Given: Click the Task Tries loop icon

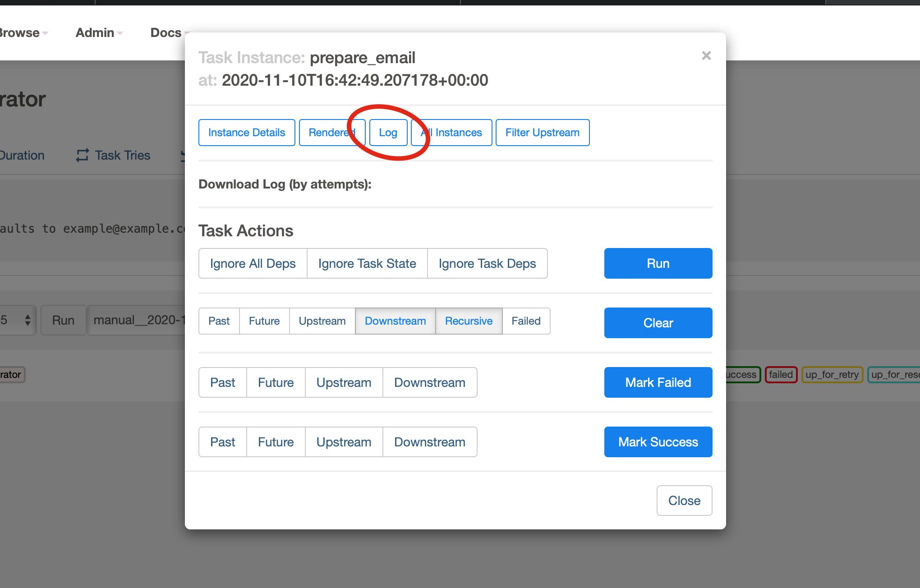Looking at the screenshot, I should click(82, 155).
